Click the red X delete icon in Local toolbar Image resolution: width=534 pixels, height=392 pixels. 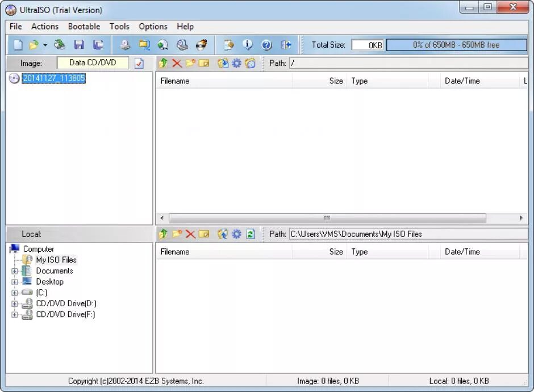pyautogui.click(x=190, y=234)
